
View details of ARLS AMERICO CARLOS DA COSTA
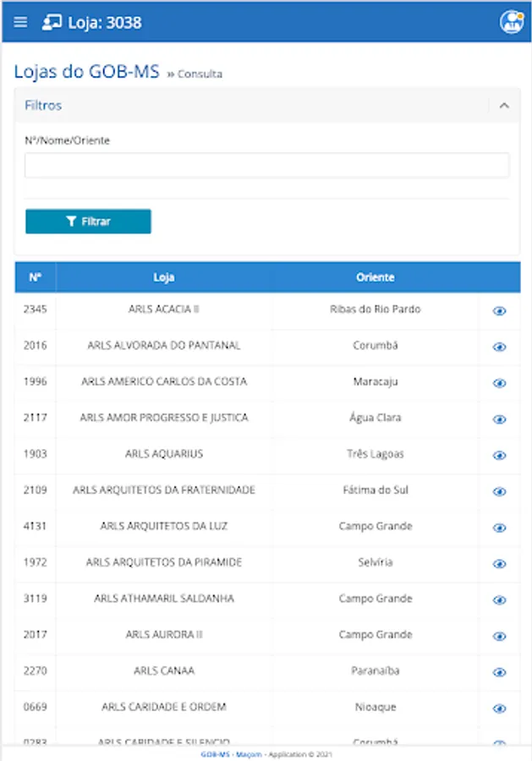pyautogui.click(x=500, y=383)
